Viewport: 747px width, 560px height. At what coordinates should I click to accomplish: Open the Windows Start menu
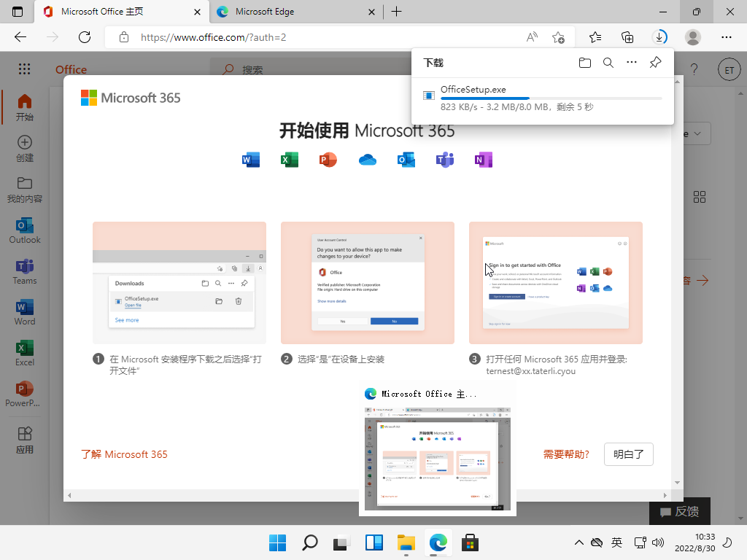[277, 542]
